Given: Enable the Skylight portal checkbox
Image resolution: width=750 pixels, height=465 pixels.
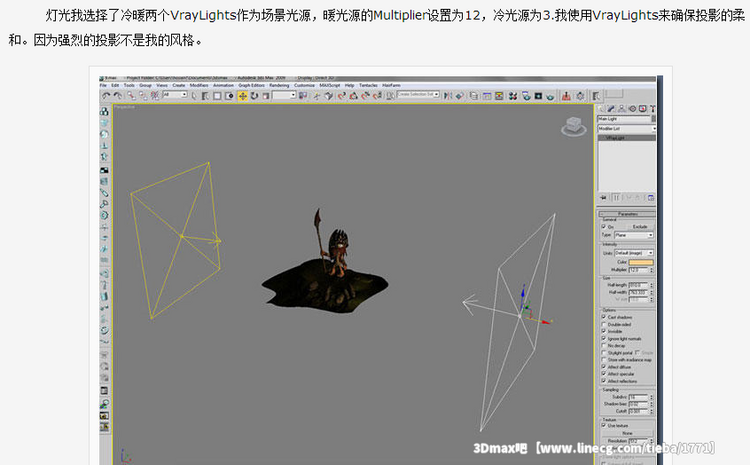Looking at the screenshot, I should (x=604, y=352).
